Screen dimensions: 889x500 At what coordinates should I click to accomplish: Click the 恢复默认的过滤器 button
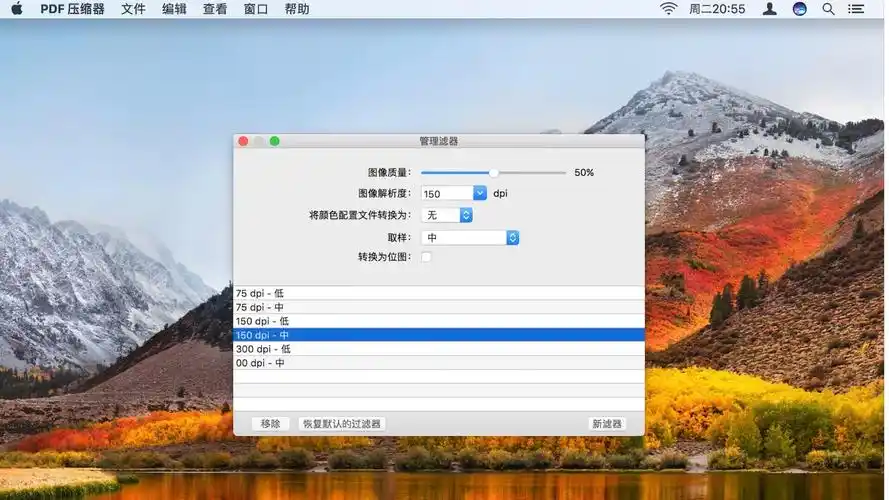pyautogui.click(x=342, y=423)
